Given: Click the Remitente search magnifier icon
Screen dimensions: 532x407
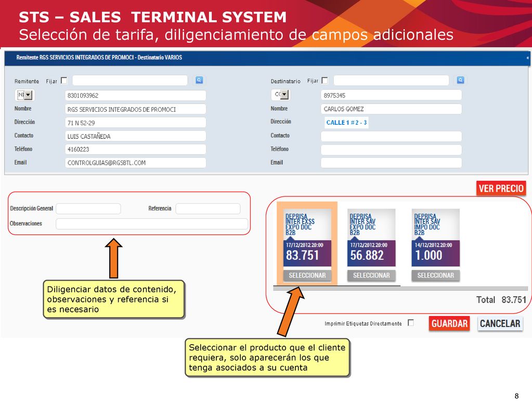Looking at the screenshot, I should point(199,80).
